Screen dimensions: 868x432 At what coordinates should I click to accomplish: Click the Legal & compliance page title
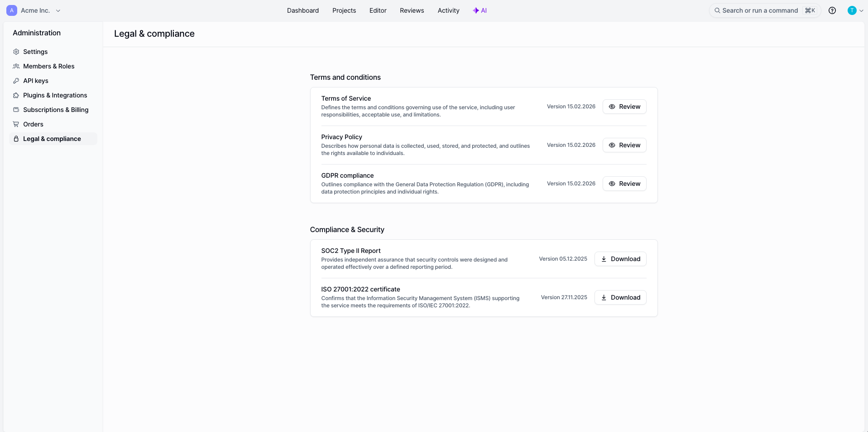tap(154, 34)
